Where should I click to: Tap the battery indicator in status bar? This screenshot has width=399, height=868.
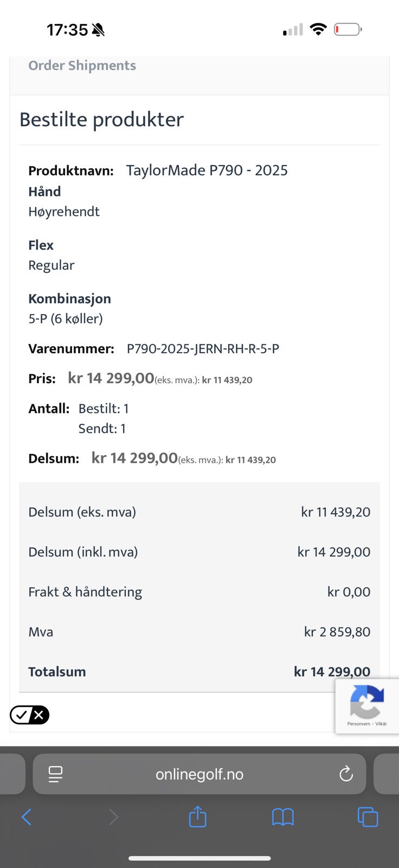348,29
